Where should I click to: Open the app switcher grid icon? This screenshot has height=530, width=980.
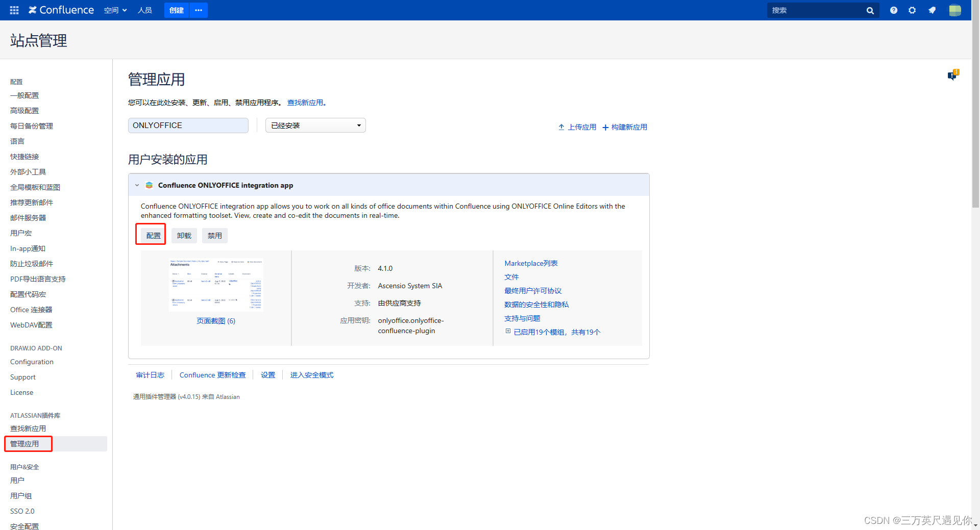[x=14, y=10]
